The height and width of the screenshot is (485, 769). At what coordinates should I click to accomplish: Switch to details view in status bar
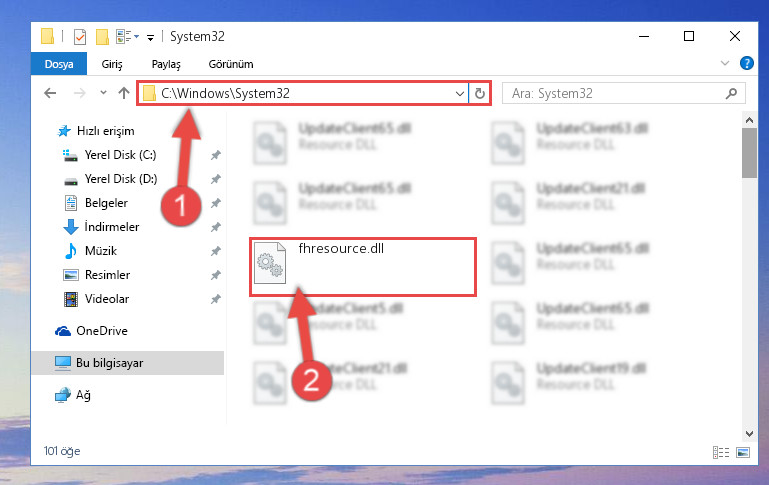pos(720,452)
